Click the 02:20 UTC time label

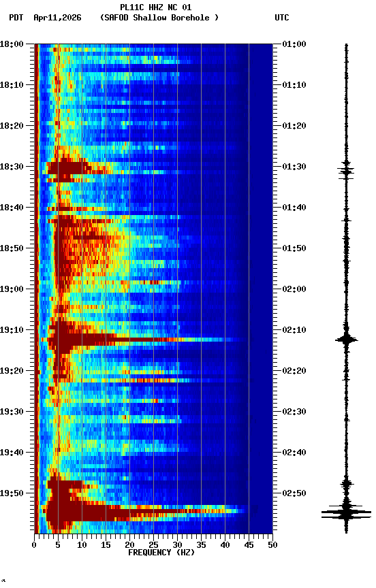tap(294, 372)
